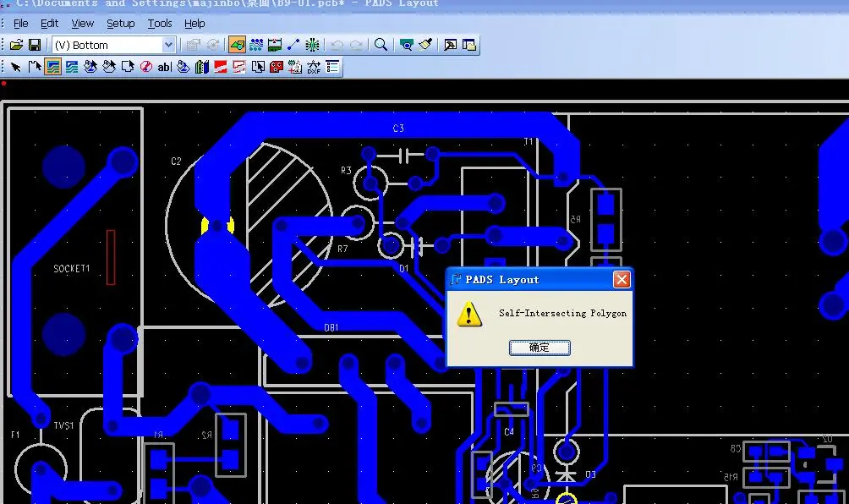Select the 2D Line drafting tool

(34, 67)
